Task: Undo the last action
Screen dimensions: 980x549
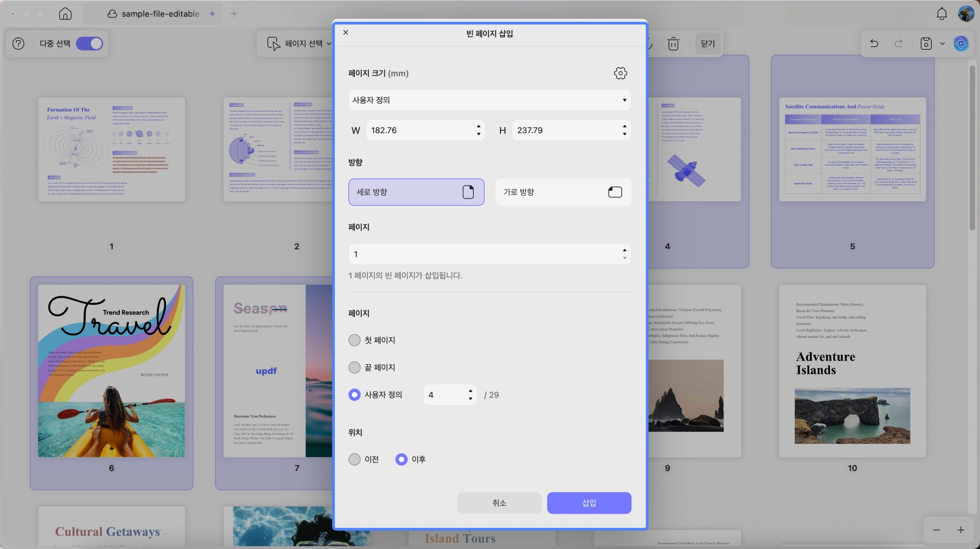Action: pos(874,43)
